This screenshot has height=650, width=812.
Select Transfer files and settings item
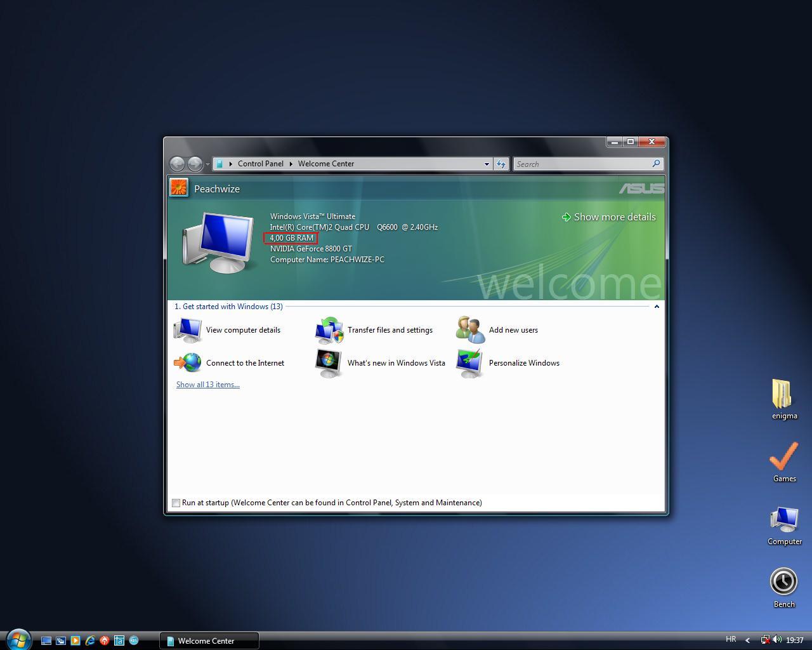tap(374, 330)
